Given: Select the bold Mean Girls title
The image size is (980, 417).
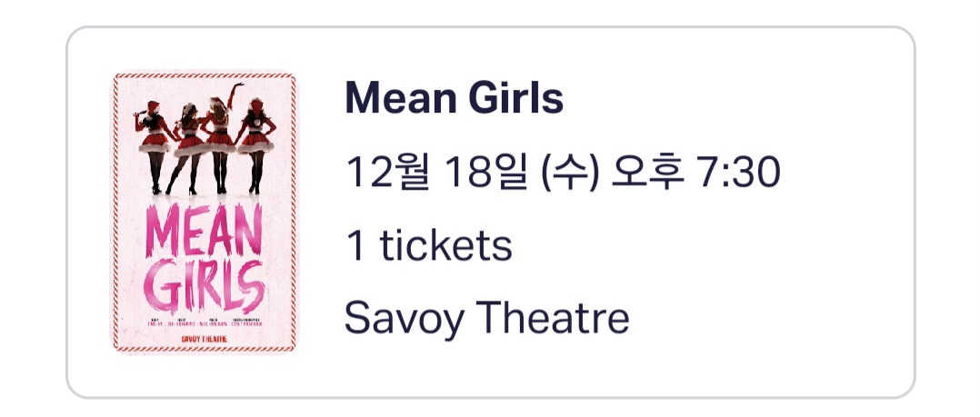Looking at the screenshot, I should (x=455, y=98).
